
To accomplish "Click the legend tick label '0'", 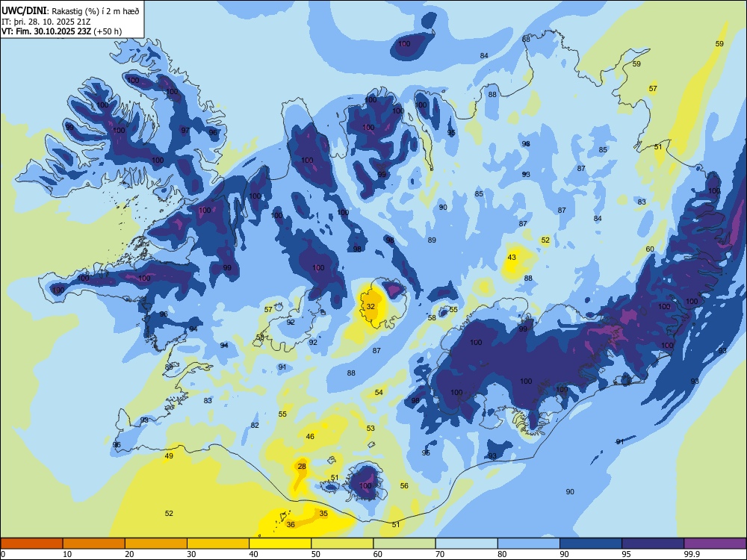I will pyautogui.click(x=3, y=554).
